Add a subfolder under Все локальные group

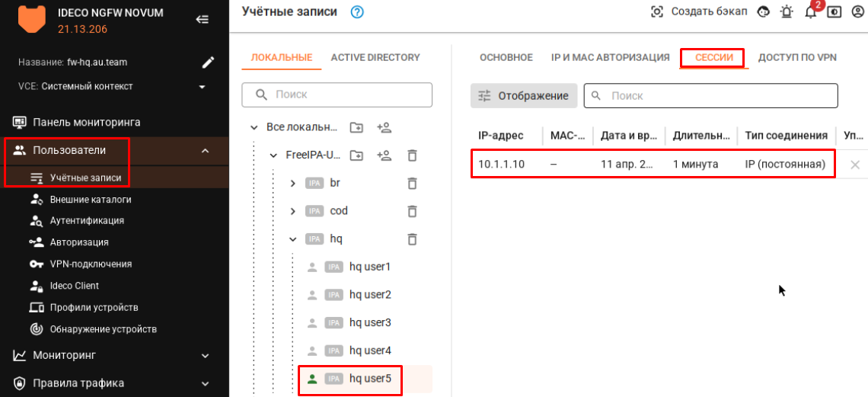[x=356, y=127]
